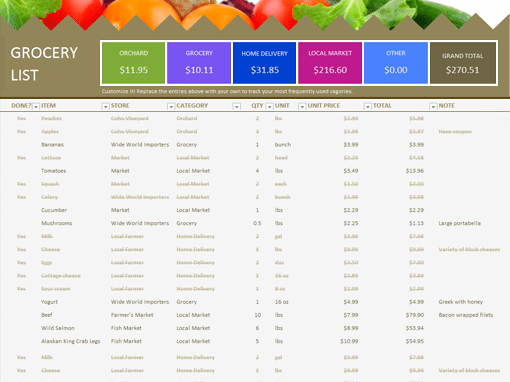The image size is (510, 382).
Task: Select the Tomatoes item cell
Action: coord(54,171)
